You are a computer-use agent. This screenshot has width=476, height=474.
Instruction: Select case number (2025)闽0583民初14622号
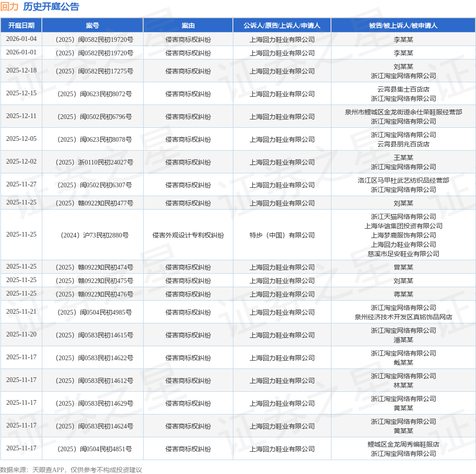tap(94, 358)
